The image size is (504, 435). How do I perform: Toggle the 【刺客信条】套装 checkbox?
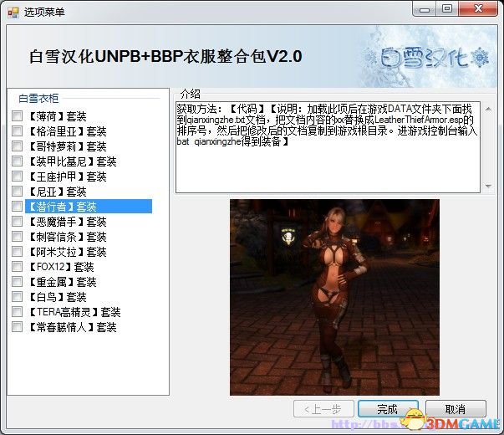[17, 237]
